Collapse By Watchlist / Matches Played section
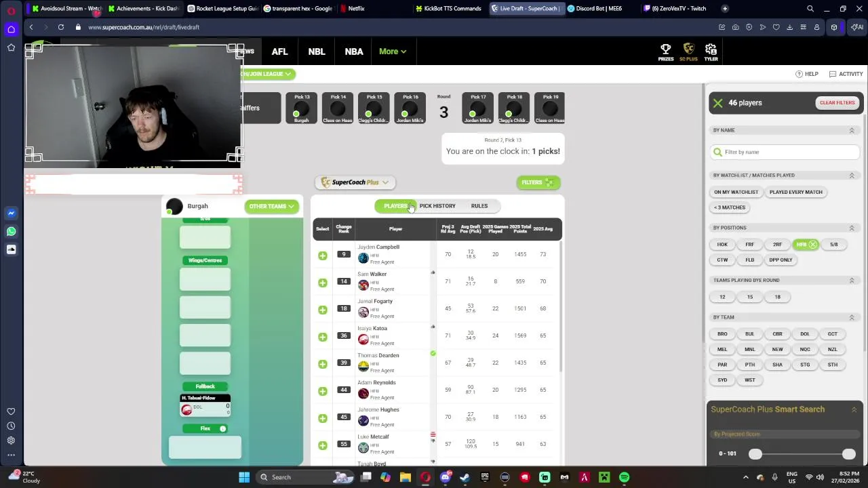The height and width of the screenshot is (488, 868). (x=852, y=176)
